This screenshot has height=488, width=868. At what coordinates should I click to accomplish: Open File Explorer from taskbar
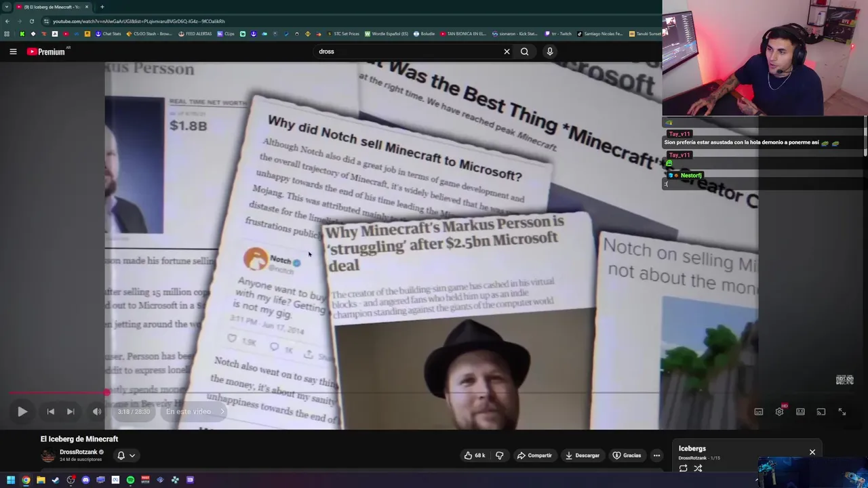coord(41,480)
